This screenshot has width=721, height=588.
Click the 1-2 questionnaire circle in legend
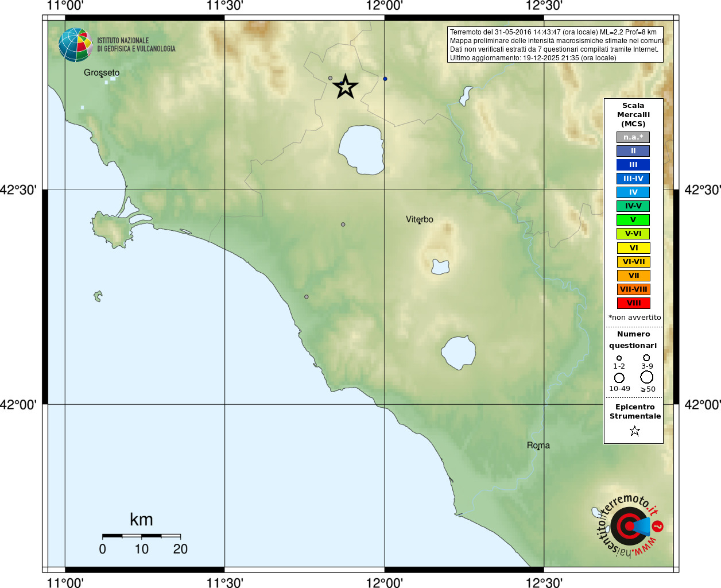[x=619, y=358]
